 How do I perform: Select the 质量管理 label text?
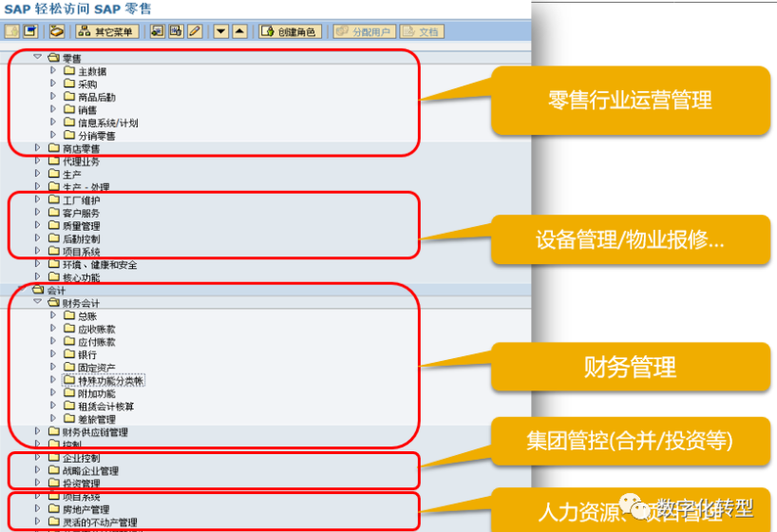(x=82, y=226)
